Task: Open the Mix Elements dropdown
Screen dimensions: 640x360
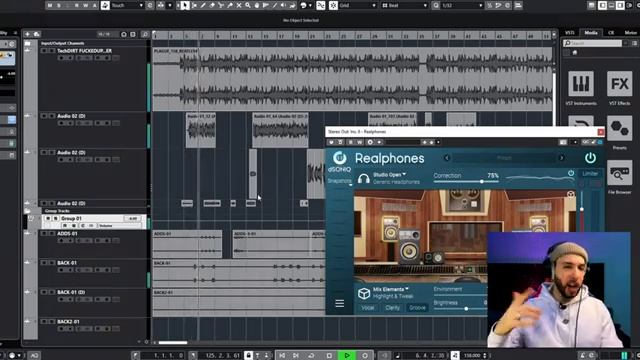Action: (x=391, y=289)
